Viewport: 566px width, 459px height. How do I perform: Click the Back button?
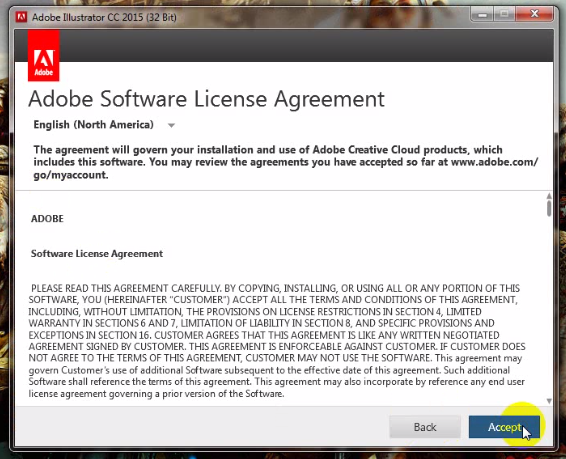point(425,427)
